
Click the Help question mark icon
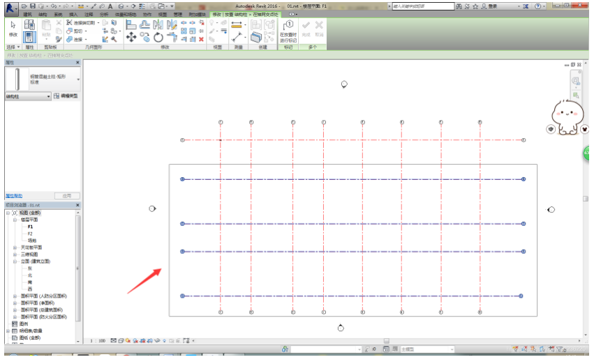(x=537, y=6)
